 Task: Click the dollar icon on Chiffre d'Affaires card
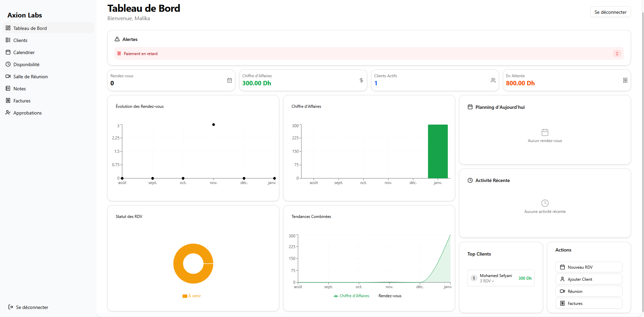click(361, 80)
